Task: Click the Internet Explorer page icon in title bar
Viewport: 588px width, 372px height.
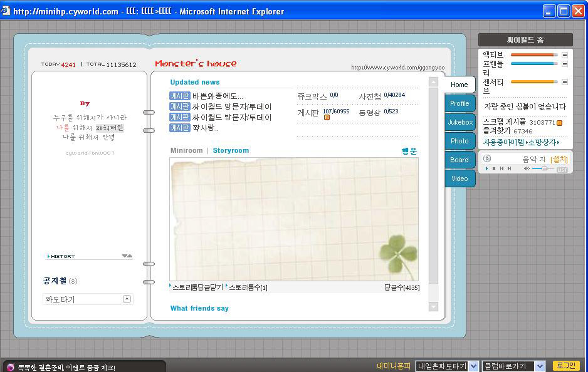Action: (x=5, y=11)
